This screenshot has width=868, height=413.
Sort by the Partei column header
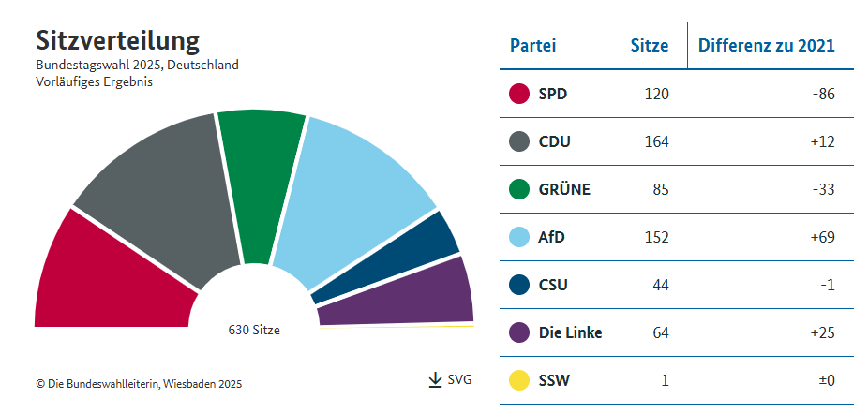[532, 45]
